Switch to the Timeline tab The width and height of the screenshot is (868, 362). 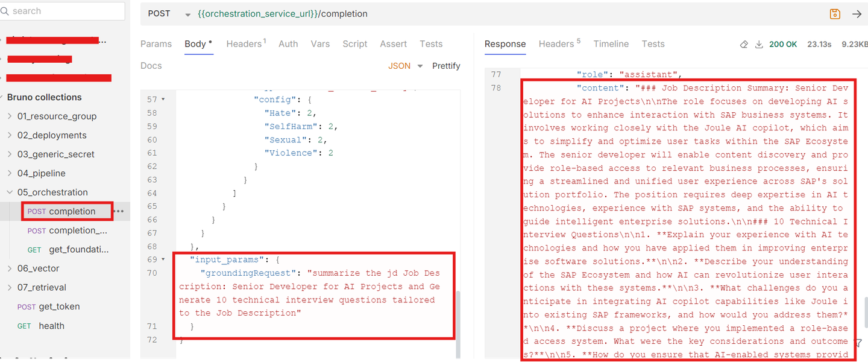click(611, 43)
